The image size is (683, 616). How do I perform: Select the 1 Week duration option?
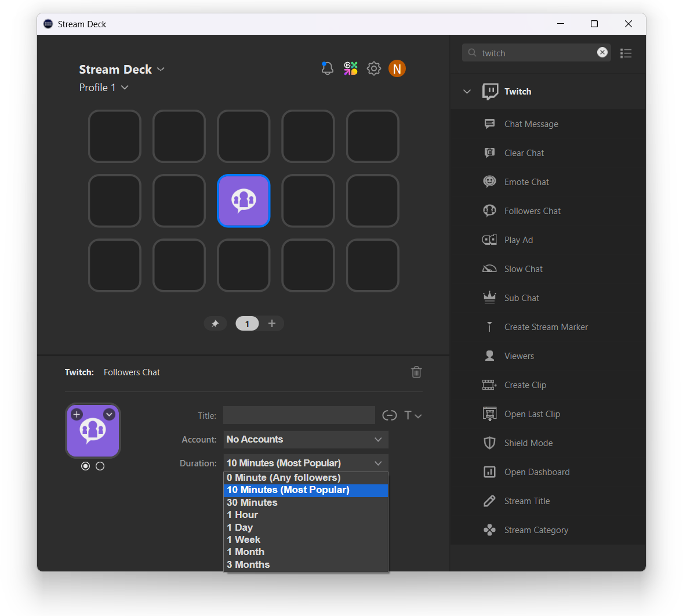point(244,539)
